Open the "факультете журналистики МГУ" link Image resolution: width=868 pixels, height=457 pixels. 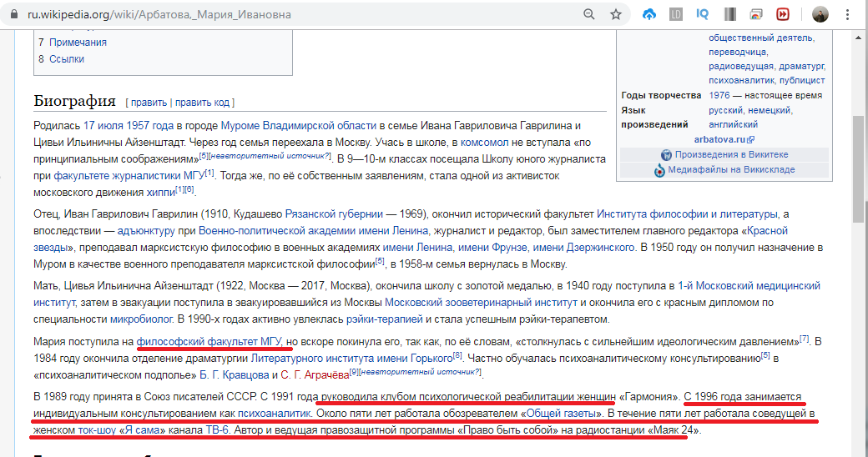(x=129, y=176)
